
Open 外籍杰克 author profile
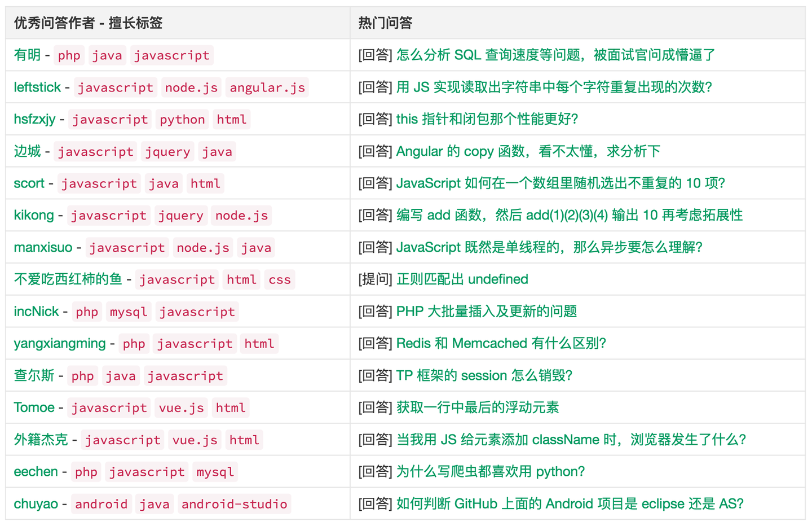click(x=41, y=440)
